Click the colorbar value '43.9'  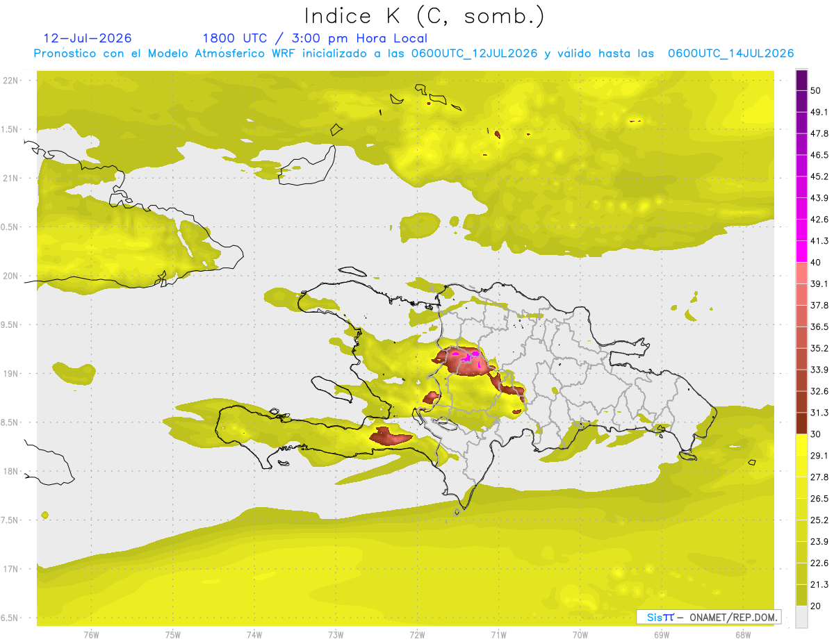[x=819, y=198]
